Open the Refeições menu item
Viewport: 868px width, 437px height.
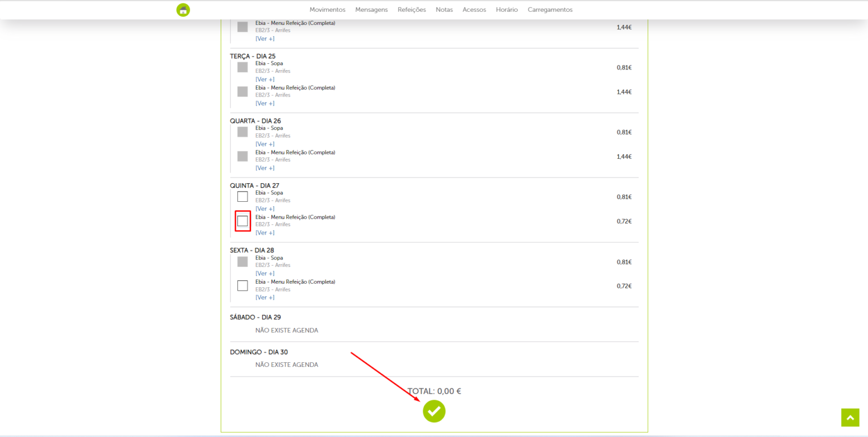tap(411, 10)
